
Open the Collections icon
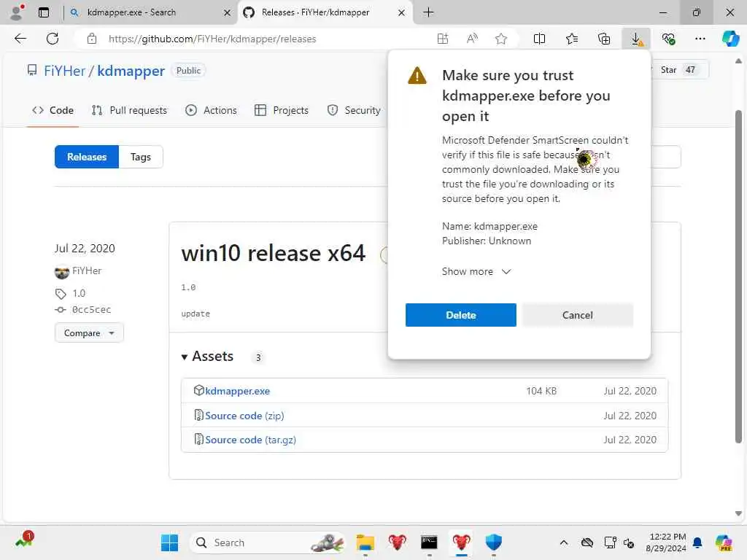603,39
